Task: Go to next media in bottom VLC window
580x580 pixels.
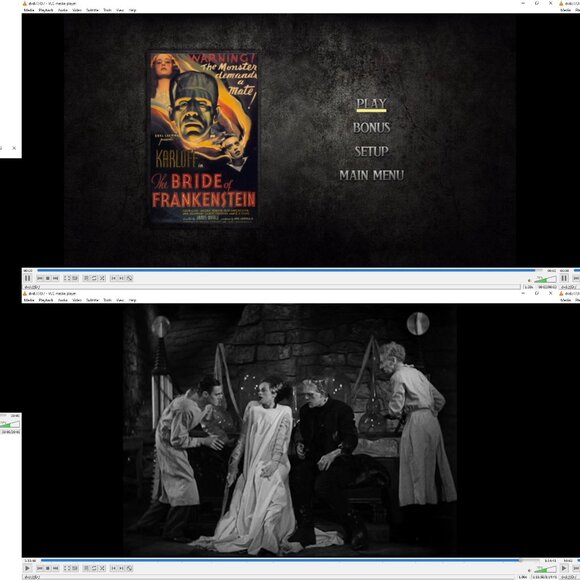Action: coord(55,568)
